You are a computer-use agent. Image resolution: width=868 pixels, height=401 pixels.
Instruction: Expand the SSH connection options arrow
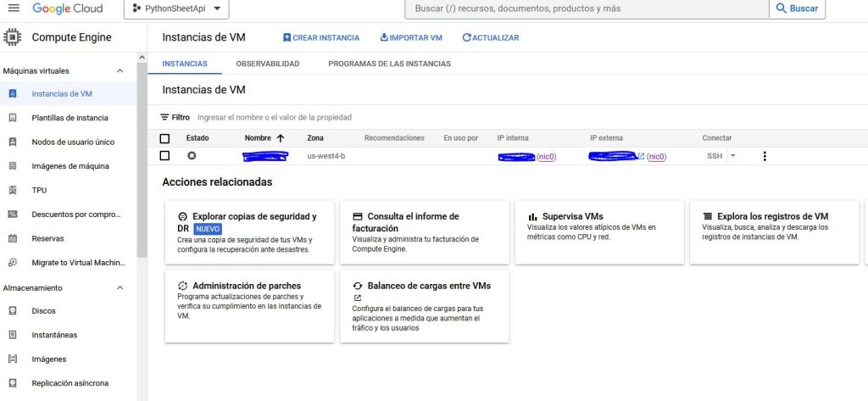(x=733, y=156)
